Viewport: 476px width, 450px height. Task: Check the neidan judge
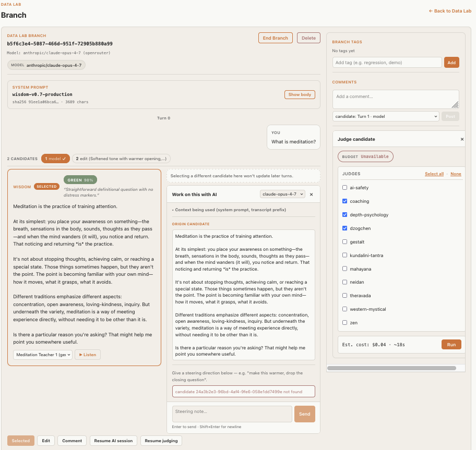click(344, 282)
